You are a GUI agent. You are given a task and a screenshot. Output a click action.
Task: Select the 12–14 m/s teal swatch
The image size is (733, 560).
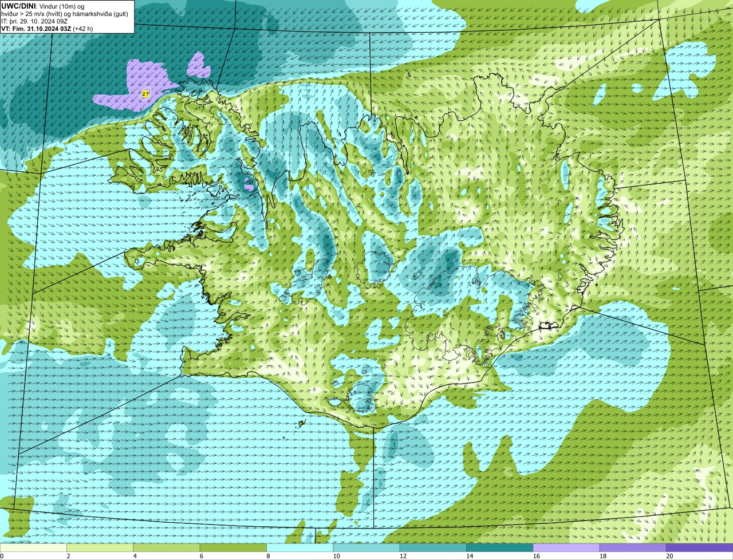point(433,548)
